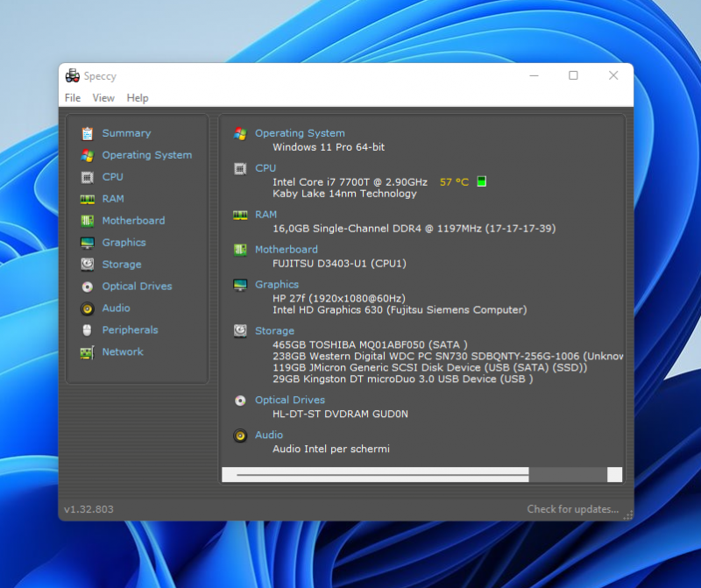
Task: Click the green CPU temperature indicator
Action: tap(481, 182)
